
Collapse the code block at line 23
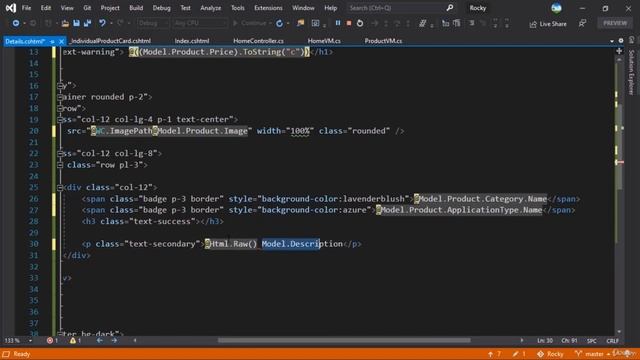[x=60, y=165]
